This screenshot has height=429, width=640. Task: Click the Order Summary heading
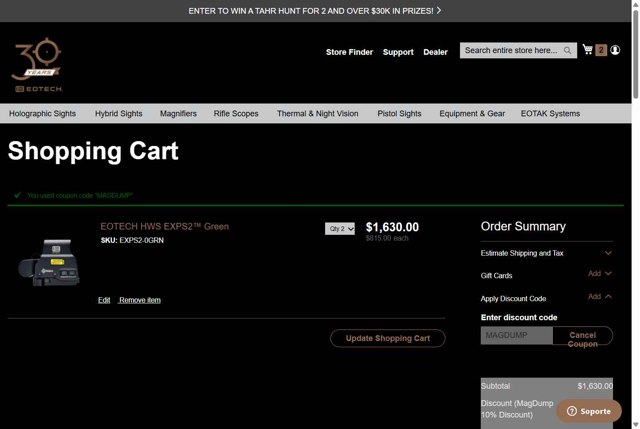pos(523,226)
